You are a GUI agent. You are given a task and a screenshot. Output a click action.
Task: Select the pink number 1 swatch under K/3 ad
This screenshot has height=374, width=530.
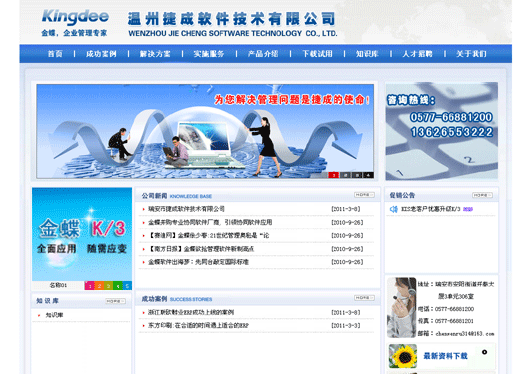click(90, 286)
